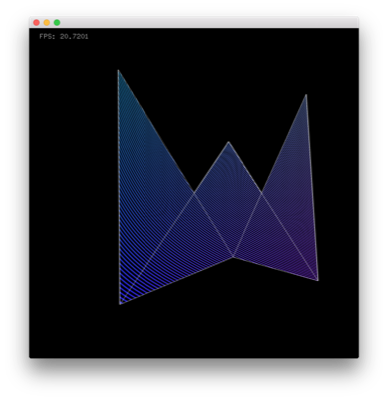Viewport: 388px width, 400px height.
Task: Select the middle peak vertex of the shape
Action: click(x=228, y=142)
